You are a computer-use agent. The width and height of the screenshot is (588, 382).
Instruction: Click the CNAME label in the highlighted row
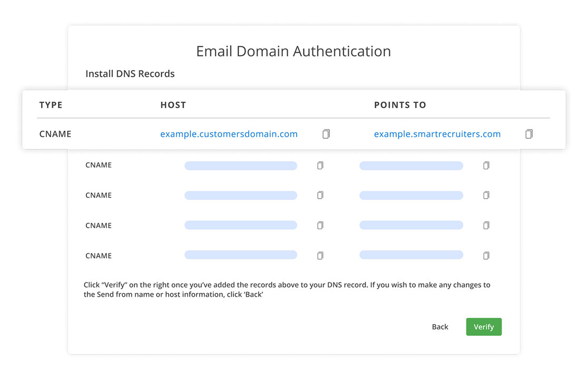[55, 134]
